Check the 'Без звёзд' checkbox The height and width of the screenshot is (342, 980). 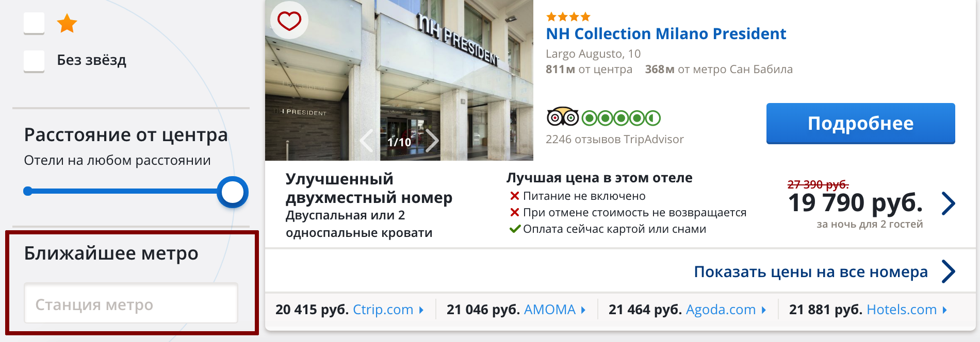point(34,61)
